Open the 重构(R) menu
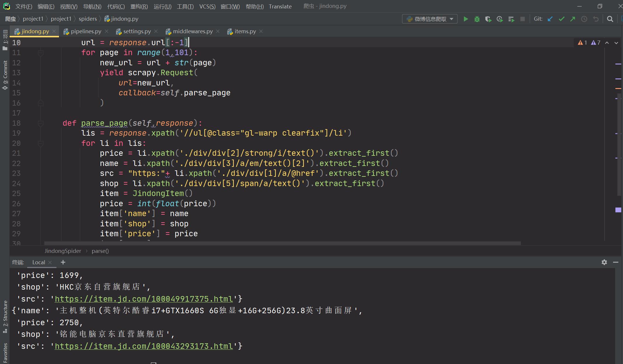623x364 pixels. pos(139,6)
